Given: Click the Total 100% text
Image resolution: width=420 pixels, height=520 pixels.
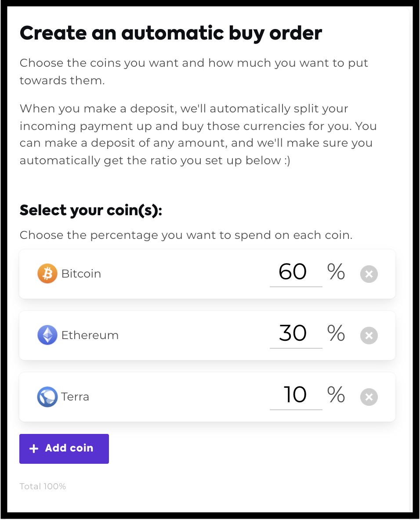Looking at the screenshot, I should coord(43,486).
